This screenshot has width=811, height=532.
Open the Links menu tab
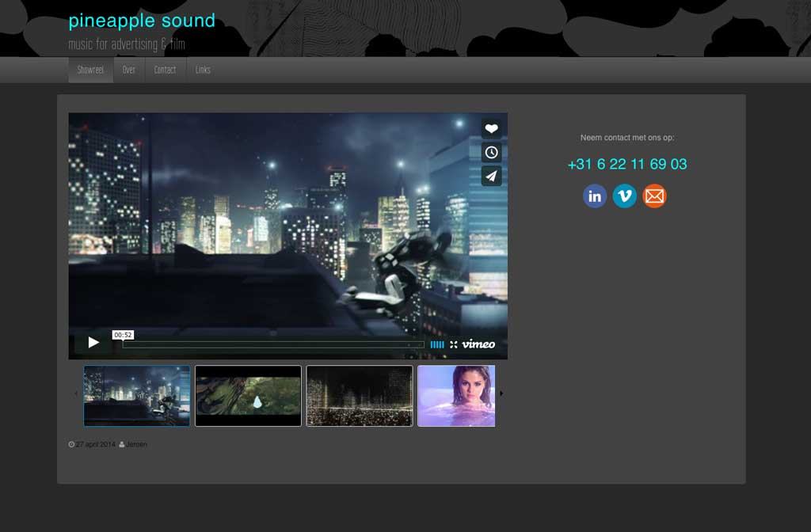tap(203, 70)
